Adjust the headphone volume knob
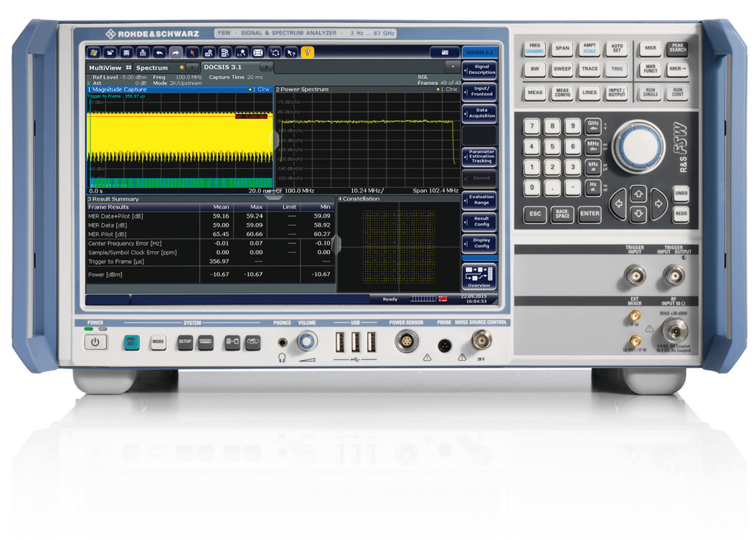The image size is (756, 540). click(307, 342)
